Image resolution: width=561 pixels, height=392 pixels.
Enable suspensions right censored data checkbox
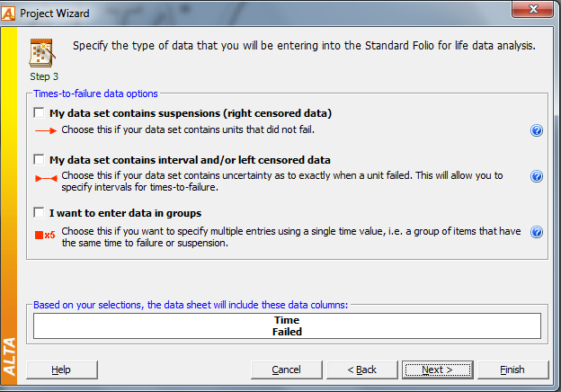pyautogui.click(x=39, y=112)
